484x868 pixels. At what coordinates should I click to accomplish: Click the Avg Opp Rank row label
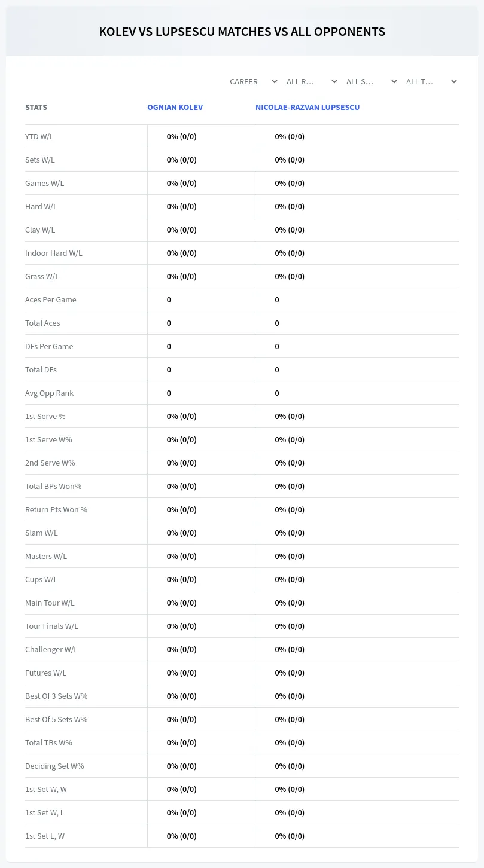point(49,393)
